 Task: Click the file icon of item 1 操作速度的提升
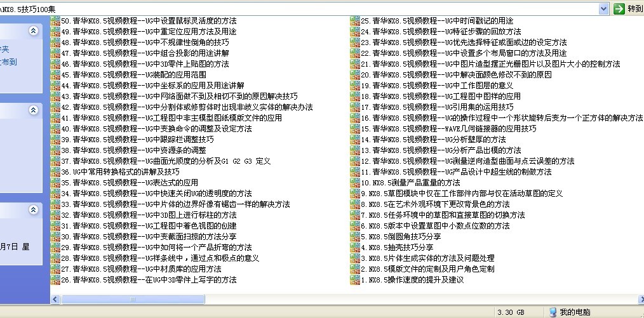(x=355, y=280)
